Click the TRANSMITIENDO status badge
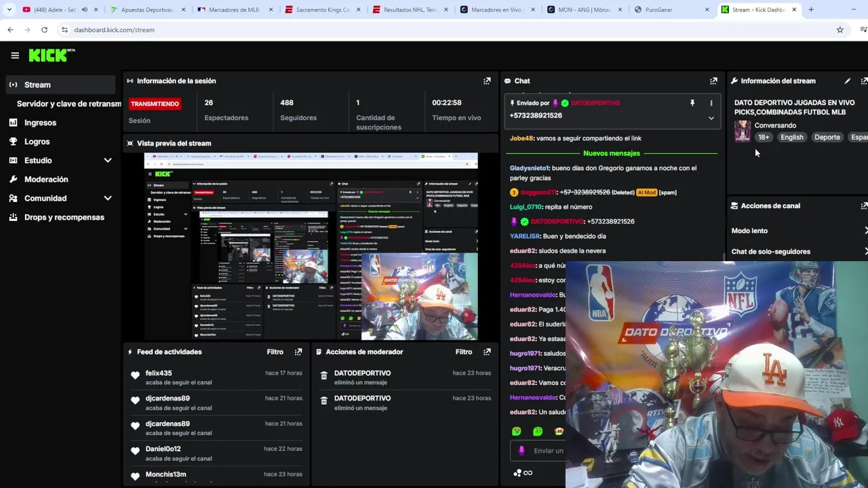Viewport: 868px width, 488px height. coord(155,104)
